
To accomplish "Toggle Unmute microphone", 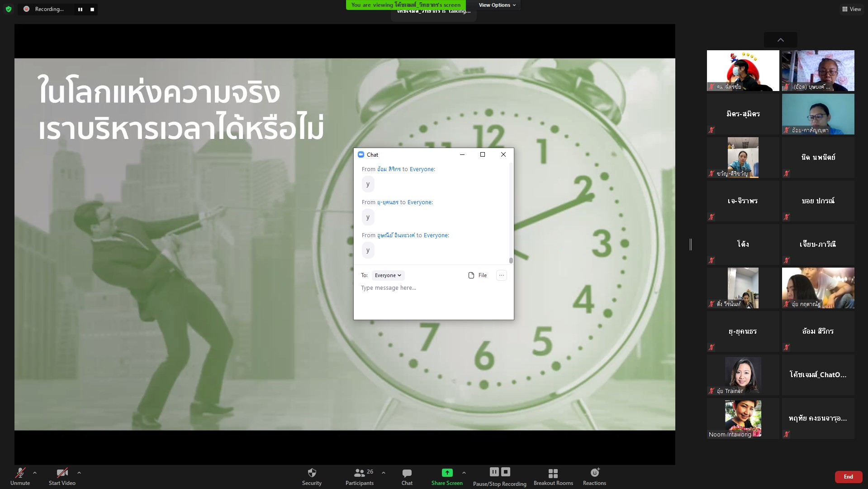I will (20, 473).
